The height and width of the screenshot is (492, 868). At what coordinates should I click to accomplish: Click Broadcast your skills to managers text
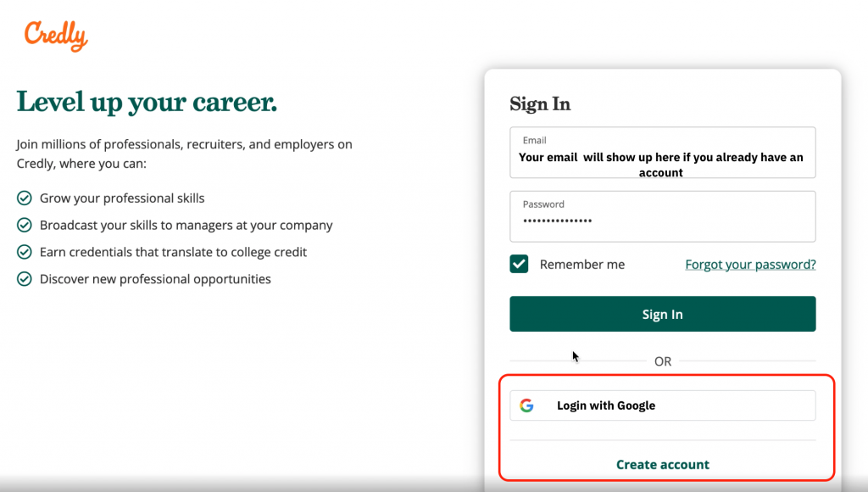[186, 225]
